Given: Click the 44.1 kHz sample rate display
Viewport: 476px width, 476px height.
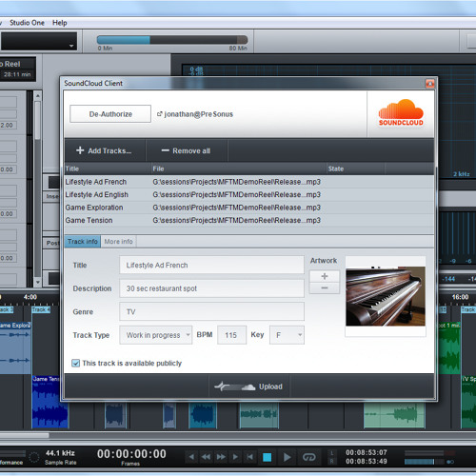Looking at the screenshot, I should [x=60, y=453].
